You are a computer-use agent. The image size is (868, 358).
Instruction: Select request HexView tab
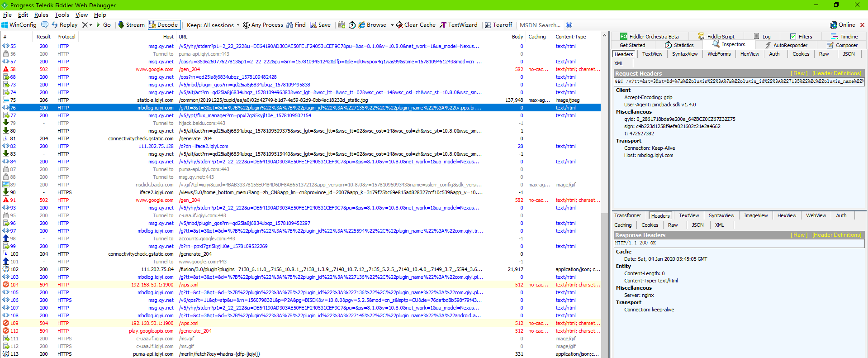pyautogui.click(x=749, y=54)
